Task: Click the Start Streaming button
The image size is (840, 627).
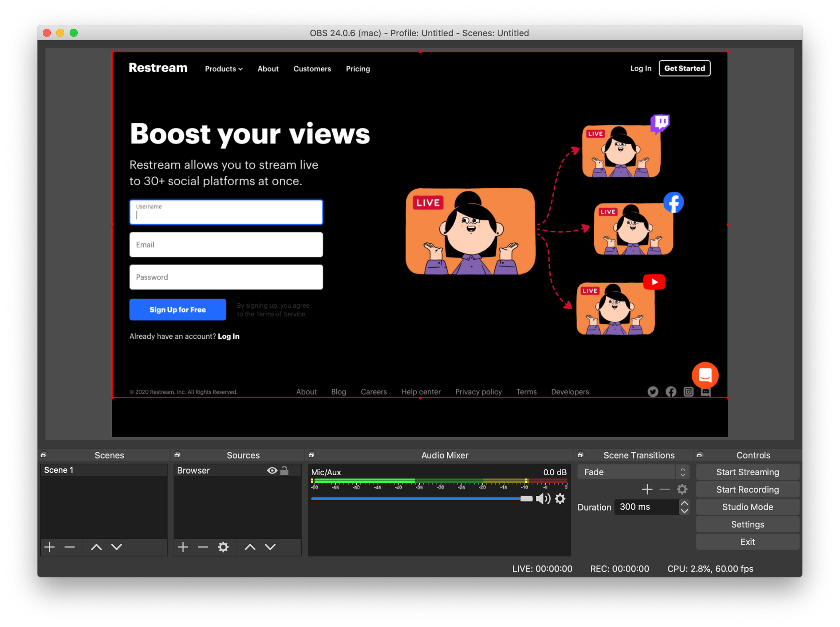Action: [748, 472]
